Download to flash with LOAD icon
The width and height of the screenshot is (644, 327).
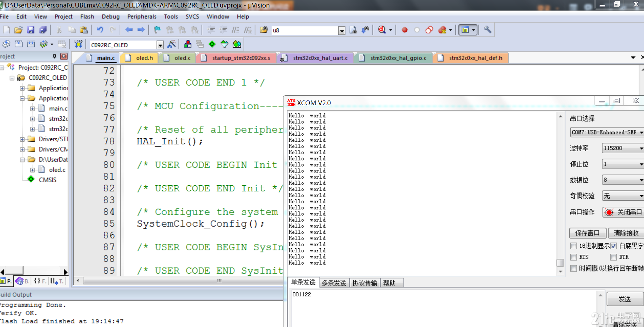tap(78, 44)
